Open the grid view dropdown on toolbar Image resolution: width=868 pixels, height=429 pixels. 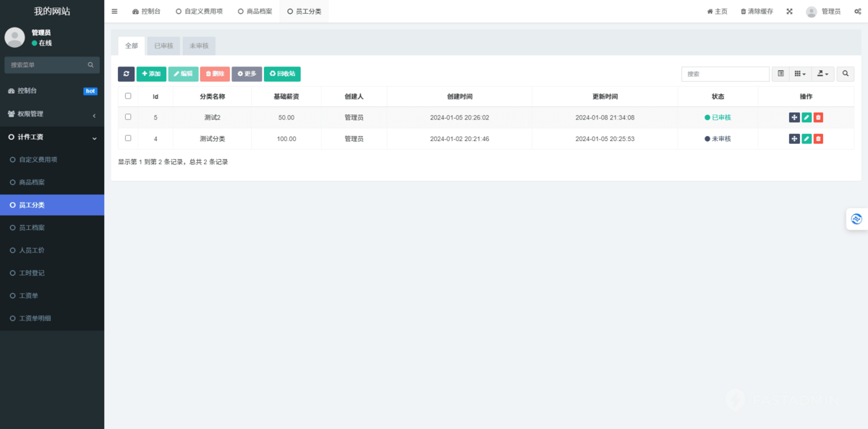click(799, 74)
